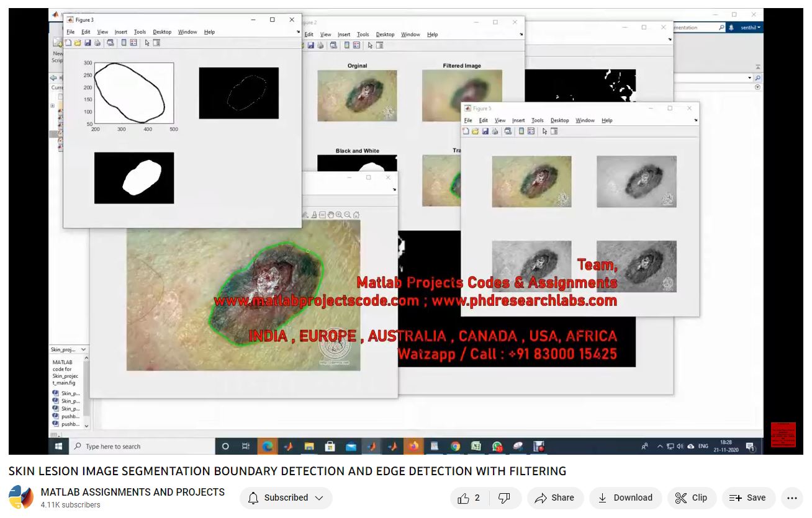This screenshot has height=518, width=812.
Task: Click the Save icon in Figure 3 toolbar
Action: (88, 43)
